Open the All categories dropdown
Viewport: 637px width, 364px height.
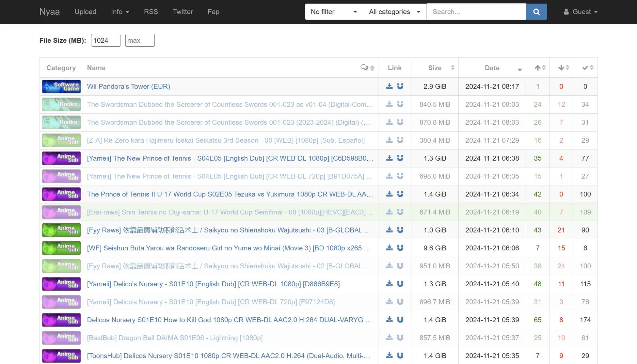pos(394,12)
